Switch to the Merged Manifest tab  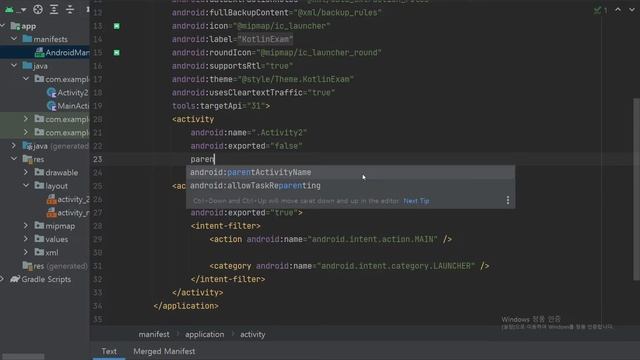(164, 351)
